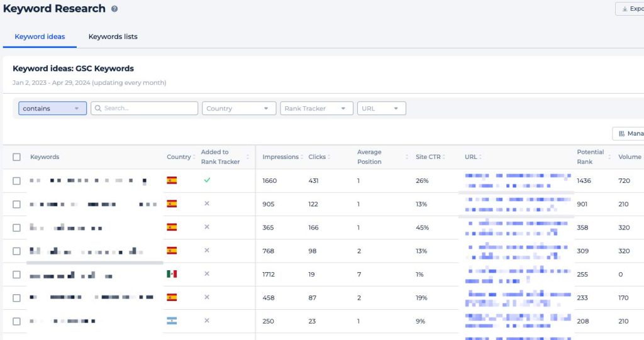
Task: Open the Rank Tracker filter dropdown
Action: (x=316, y=108)
